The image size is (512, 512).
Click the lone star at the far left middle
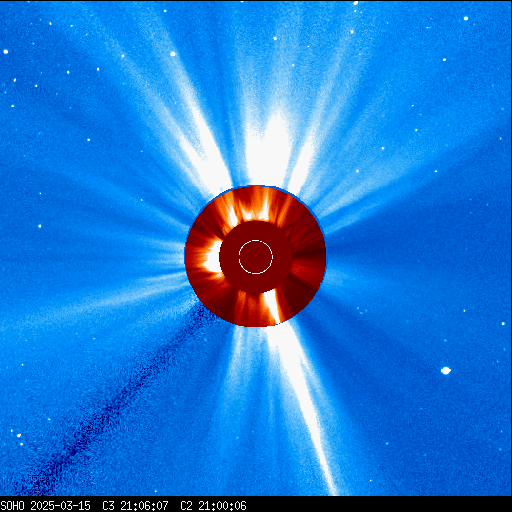pos(40,226)
